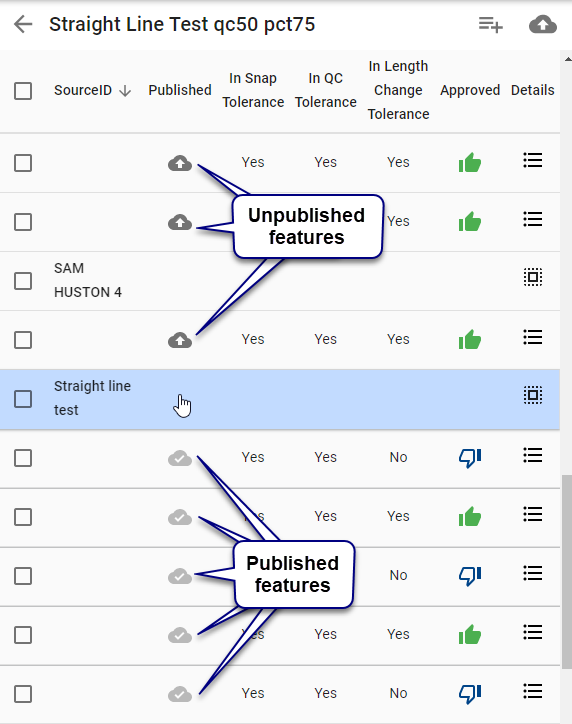Check the Straight line test row checkbox
The height and width of the screenshot is (724, 572).
23,399
